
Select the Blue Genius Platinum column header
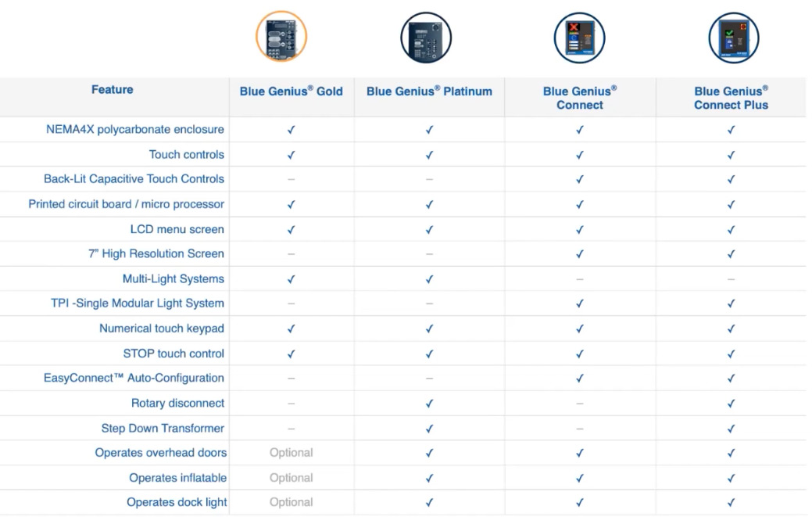429,92
